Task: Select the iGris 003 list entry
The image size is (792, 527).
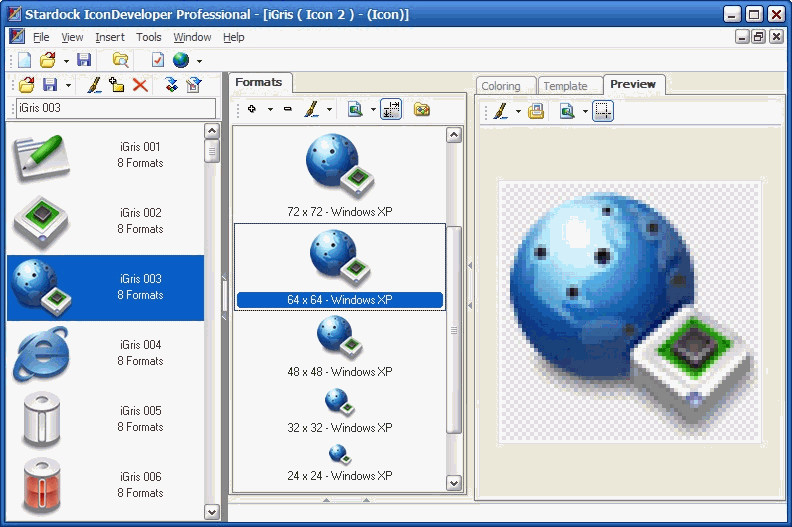Action: click(106, 288)
